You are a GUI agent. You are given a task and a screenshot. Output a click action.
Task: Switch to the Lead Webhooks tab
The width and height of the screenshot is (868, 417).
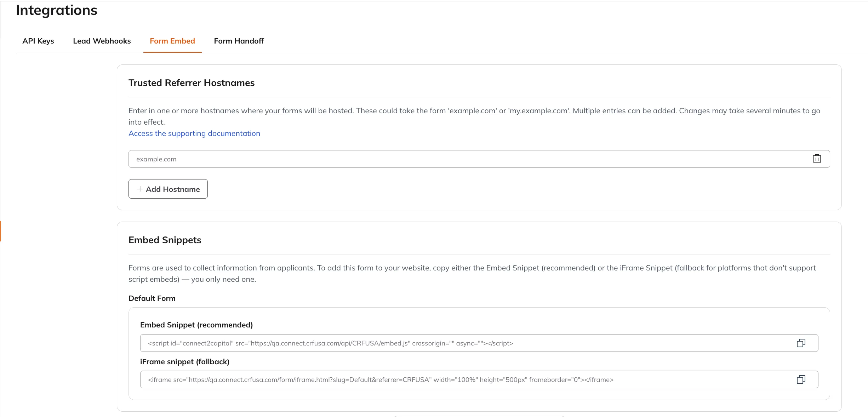102,41
